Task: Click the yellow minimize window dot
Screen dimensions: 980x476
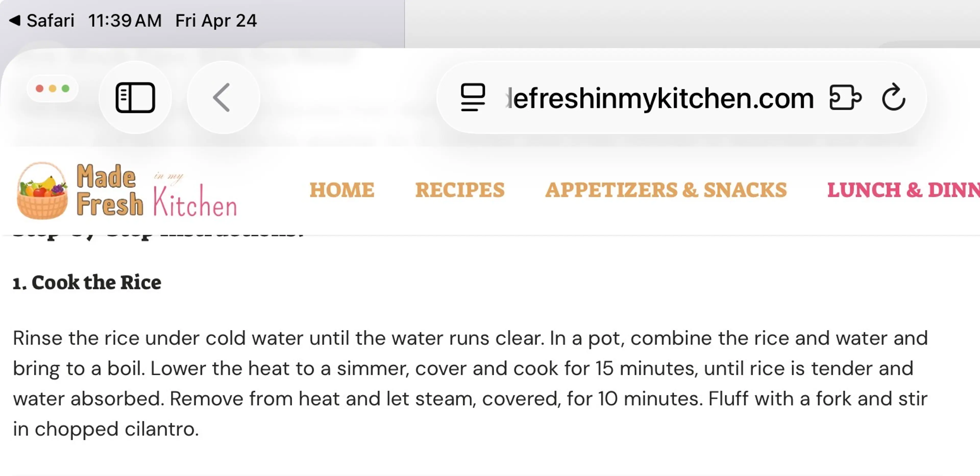Action: (x=53, y=89)
